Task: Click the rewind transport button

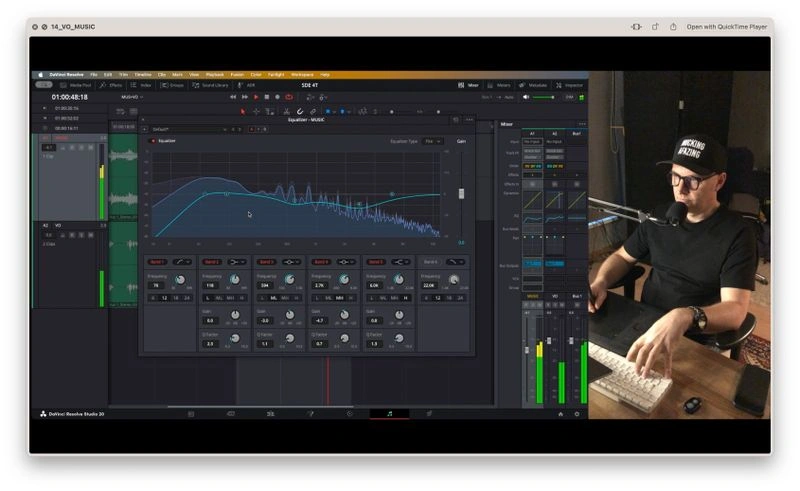Action: (x=233, y=97)
